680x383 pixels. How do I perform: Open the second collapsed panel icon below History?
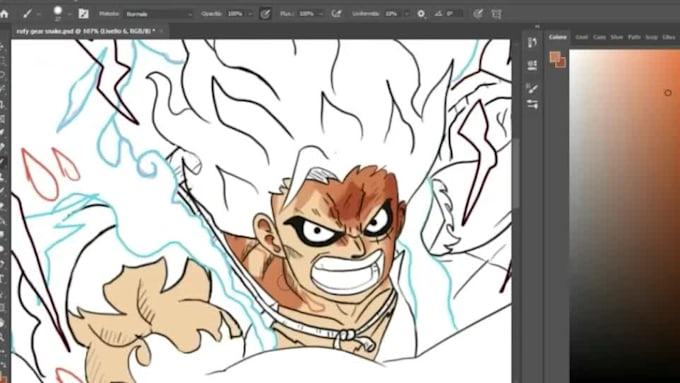point(533,65)
